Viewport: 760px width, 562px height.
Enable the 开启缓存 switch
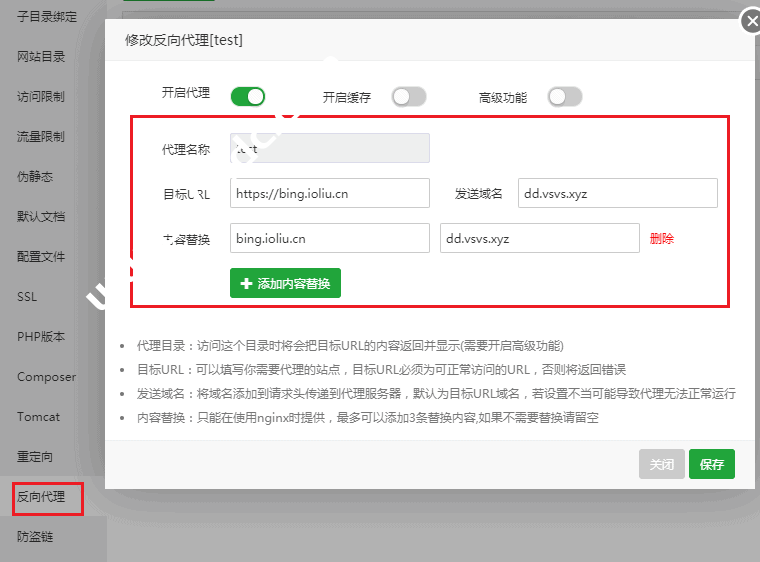coord(408,96)
